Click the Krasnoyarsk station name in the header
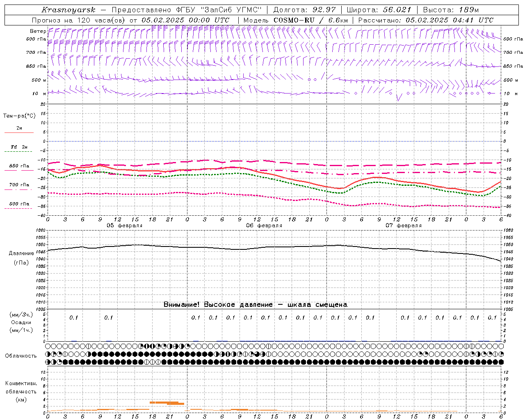 (68, 10)
